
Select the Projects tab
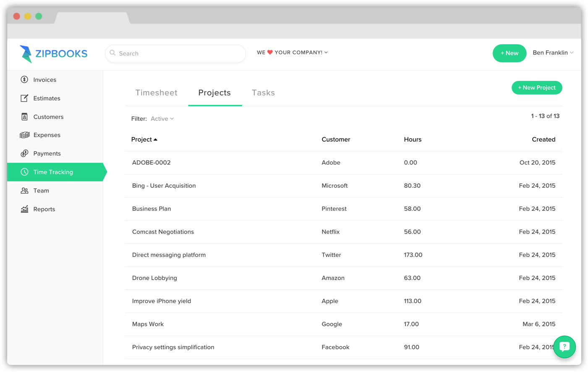(x=214, y=93)
